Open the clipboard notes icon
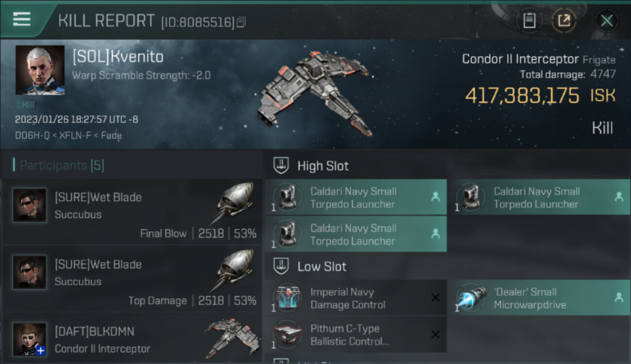Viewport: 631px width, 364px height. point(529,21)
